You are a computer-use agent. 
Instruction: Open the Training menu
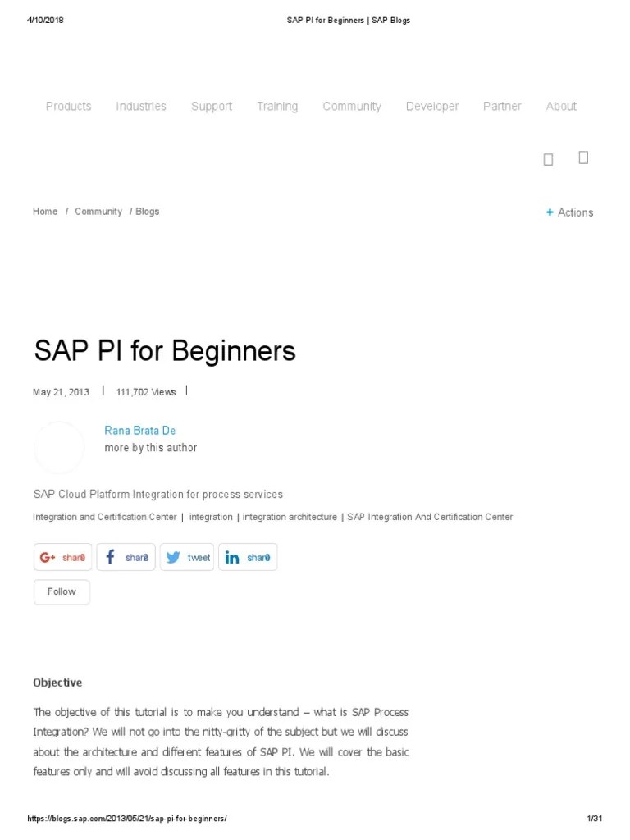[276, 106]
